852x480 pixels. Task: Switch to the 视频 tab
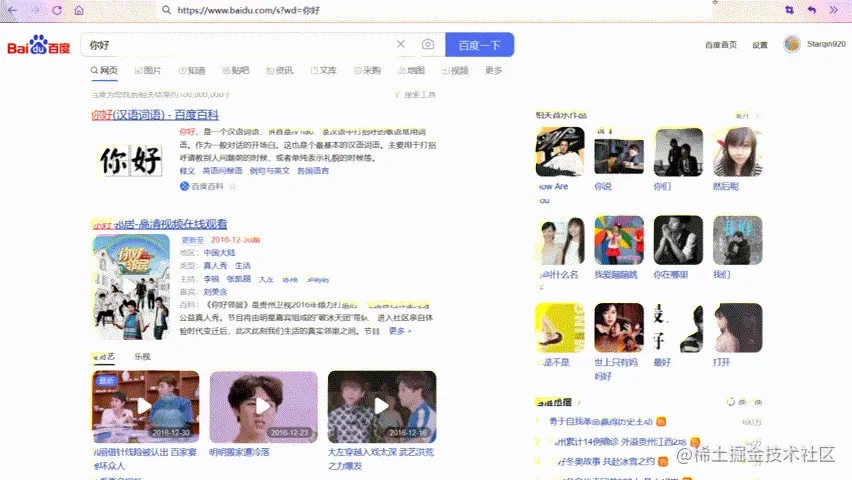(455, 70)
